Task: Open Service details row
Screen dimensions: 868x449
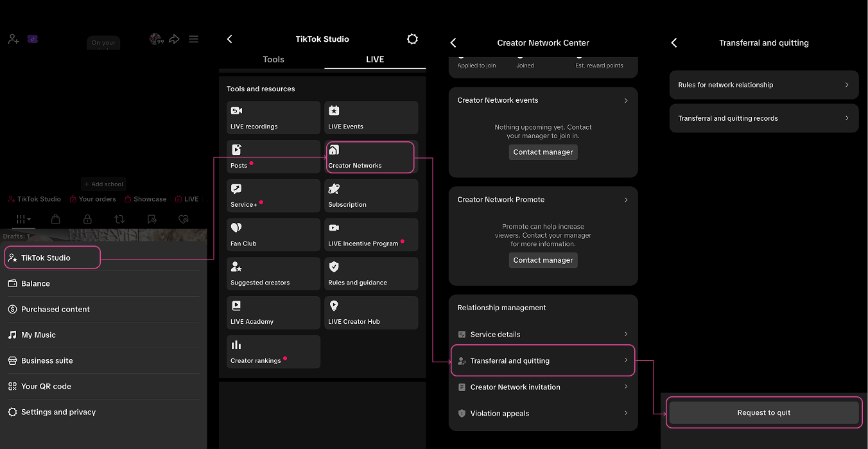Action: (542, 334)
